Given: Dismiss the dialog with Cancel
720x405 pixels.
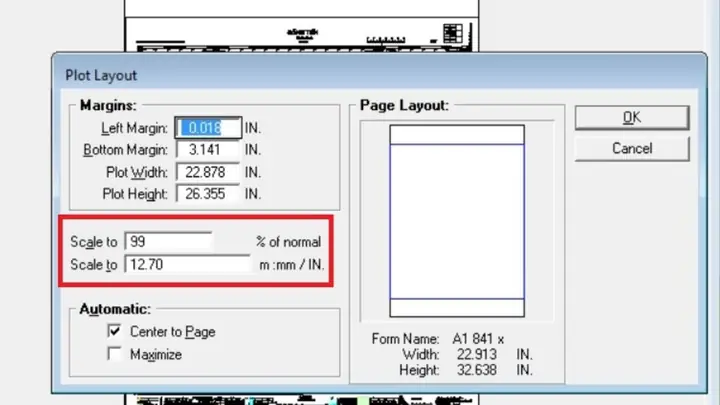Looking at the screenshot, I should point(632,148).
